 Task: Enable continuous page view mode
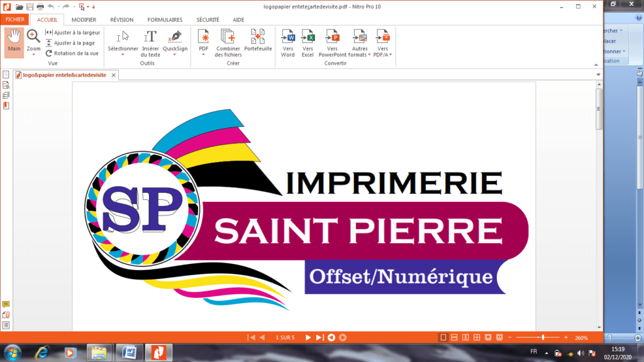coord(455,337)
